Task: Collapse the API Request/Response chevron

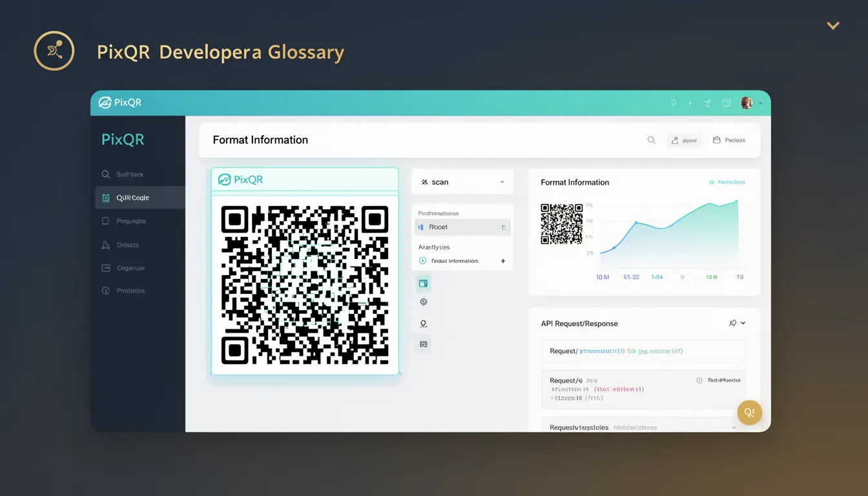Action: [743, 324]
